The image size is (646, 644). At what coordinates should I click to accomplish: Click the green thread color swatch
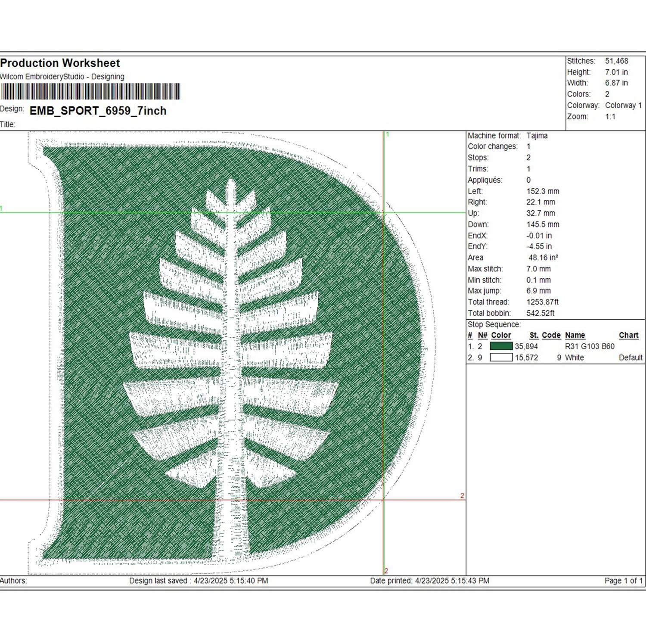(x=501, y=346)
